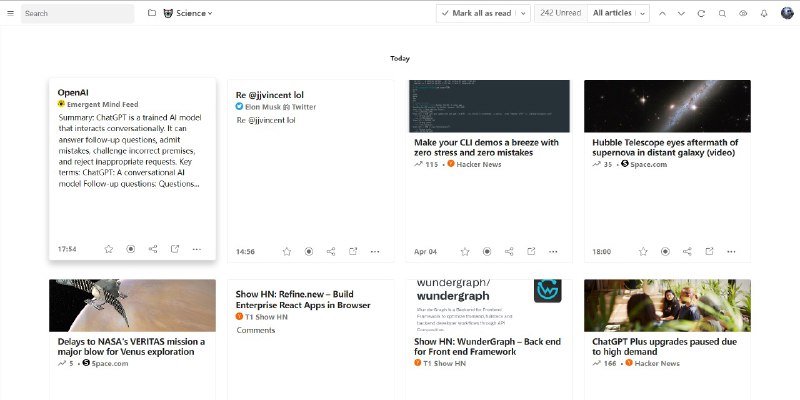Viewport: 800px width, 400px height.
Task: Open more options on CLI demos card
Action: click(553, 252)
